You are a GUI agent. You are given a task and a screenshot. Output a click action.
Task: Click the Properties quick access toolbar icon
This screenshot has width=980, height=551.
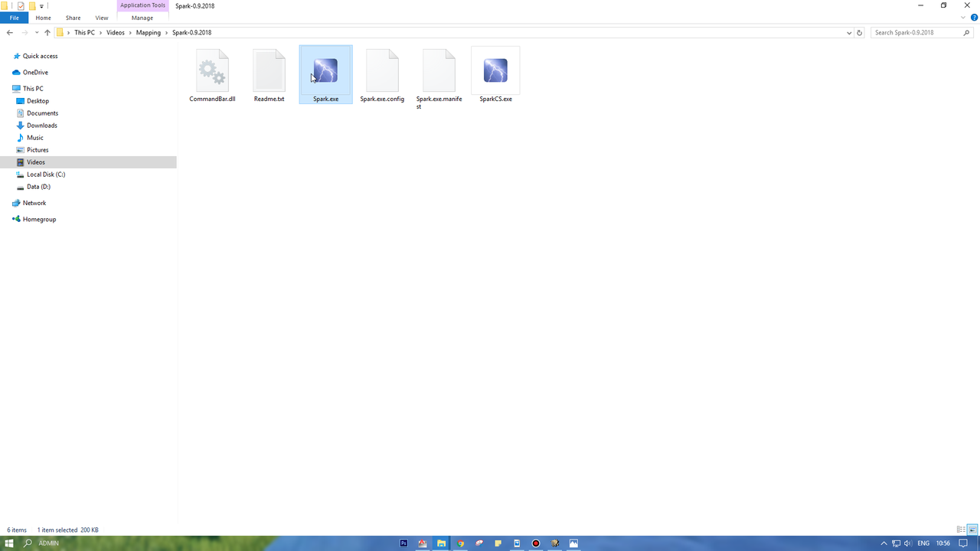click(x=21, y=5)
